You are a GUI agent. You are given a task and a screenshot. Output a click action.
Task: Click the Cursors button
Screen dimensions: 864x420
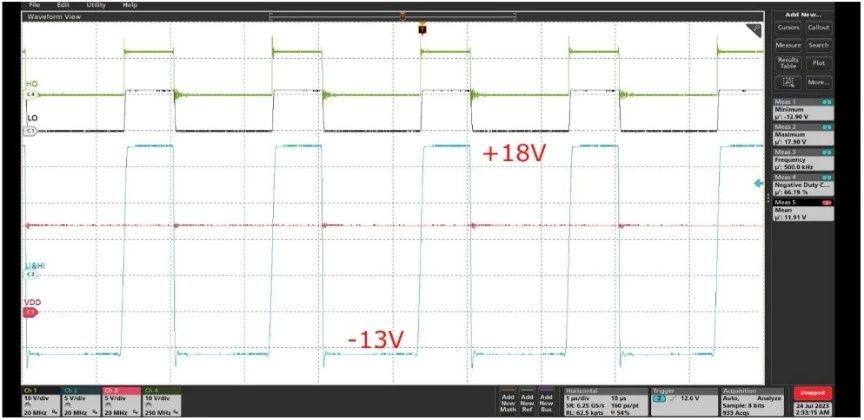coord(789,28)
